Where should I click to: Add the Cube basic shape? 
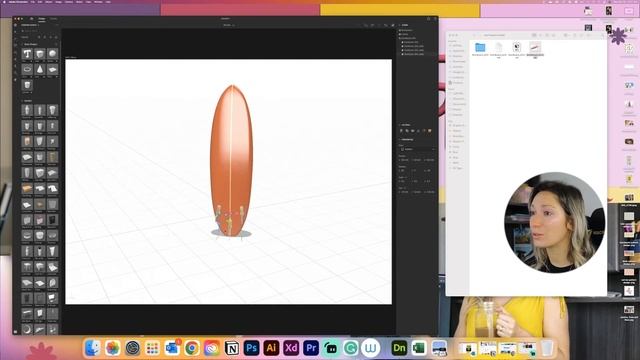coord(40,53)
